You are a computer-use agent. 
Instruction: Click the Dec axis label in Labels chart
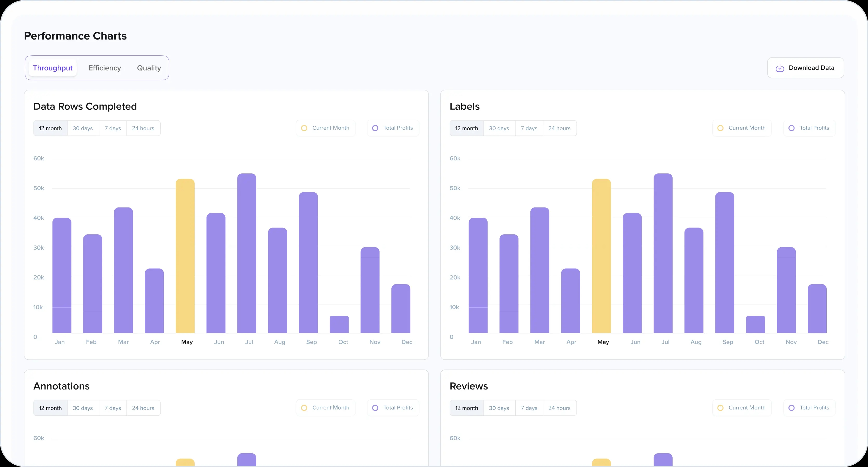(823, 342)
